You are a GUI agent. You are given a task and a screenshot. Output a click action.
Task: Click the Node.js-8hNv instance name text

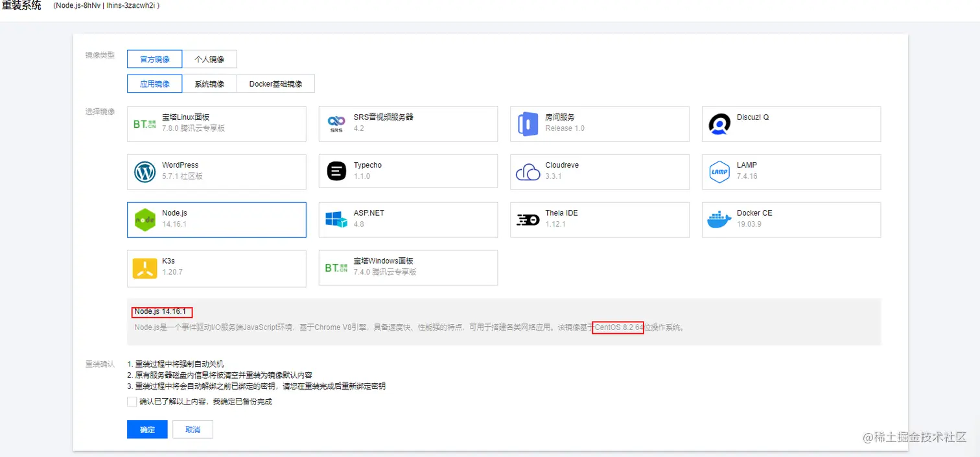[x=78, y=5]
